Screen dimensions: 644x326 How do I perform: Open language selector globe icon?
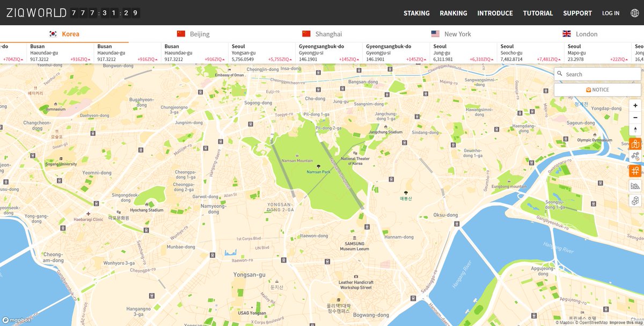(635, 13)
